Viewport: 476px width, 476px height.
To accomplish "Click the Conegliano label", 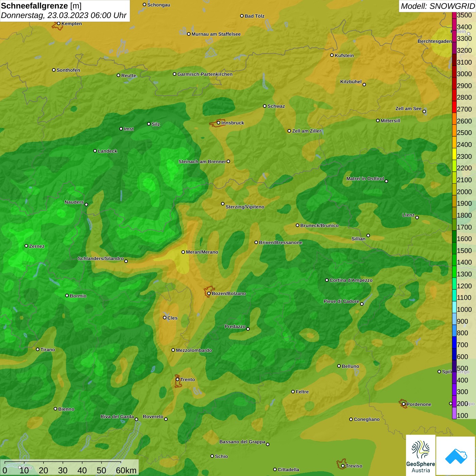I will (367, 419).
